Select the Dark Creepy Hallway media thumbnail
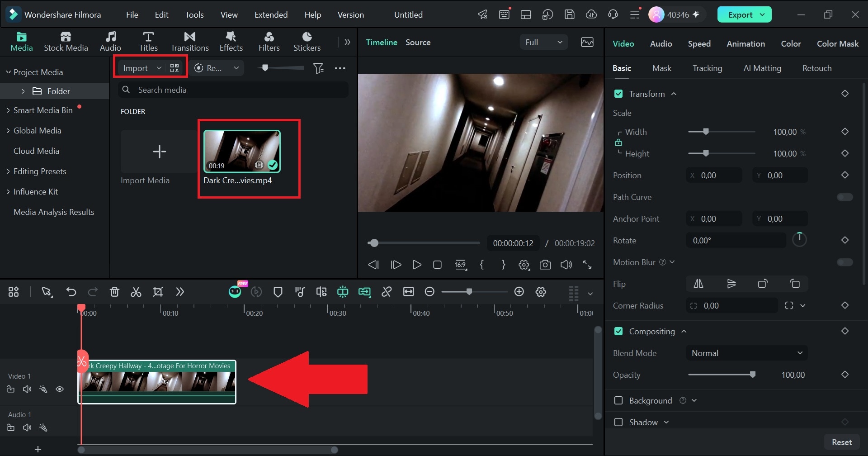Screen dimensions: 868x456 (x=242, y=152)
